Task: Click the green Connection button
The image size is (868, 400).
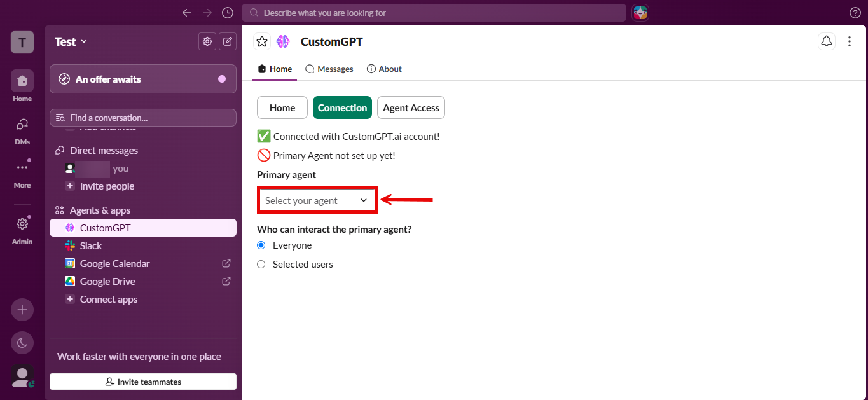Action: click(x=342, y=107)
